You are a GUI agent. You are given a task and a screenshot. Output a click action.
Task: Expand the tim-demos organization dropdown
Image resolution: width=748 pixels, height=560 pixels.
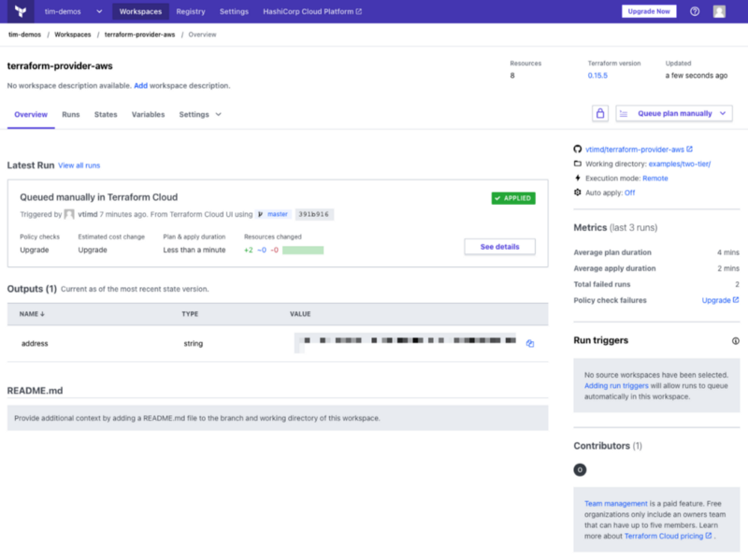click(x=99, y=11)
